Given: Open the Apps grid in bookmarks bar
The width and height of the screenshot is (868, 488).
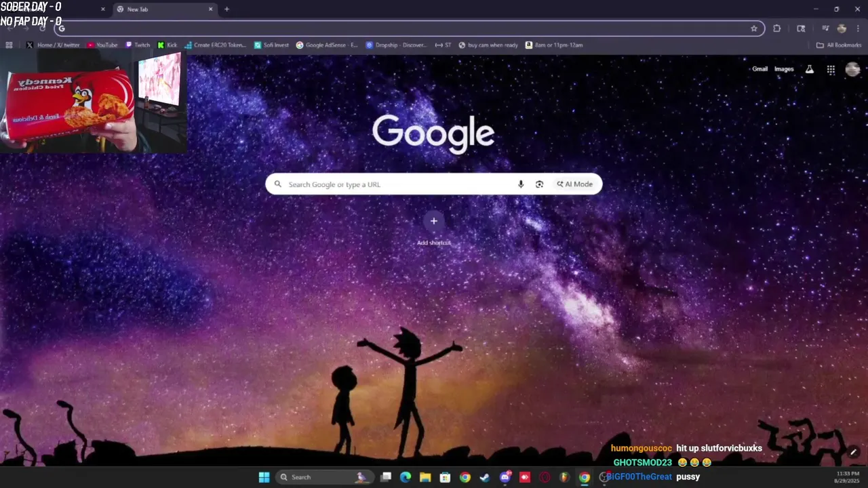Looking at the screenshot, I should pos(9,45).
